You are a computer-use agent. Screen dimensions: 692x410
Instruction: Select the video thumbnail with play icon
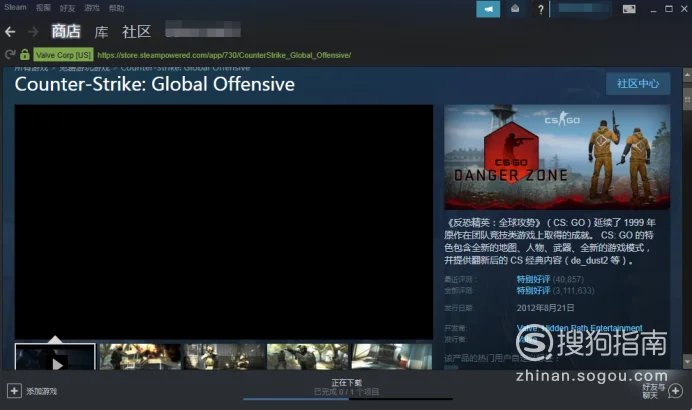pyautogui.click(x=55, y=357)
